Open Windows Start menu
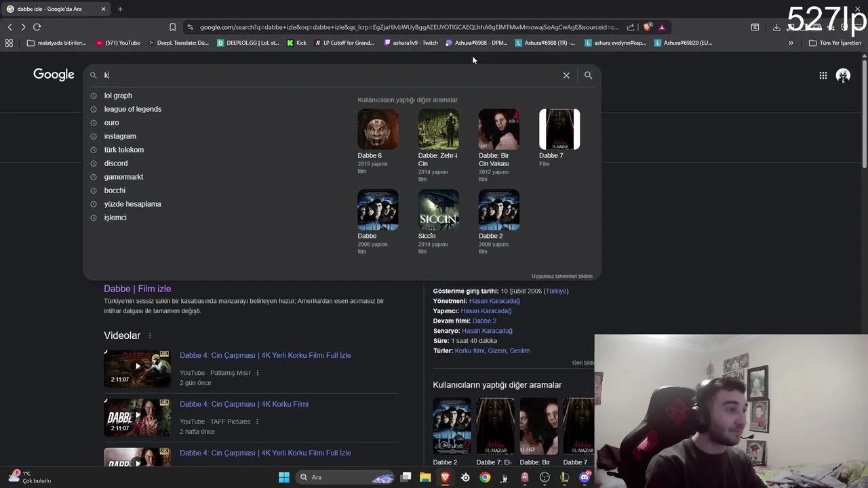 tap(284, 477)
